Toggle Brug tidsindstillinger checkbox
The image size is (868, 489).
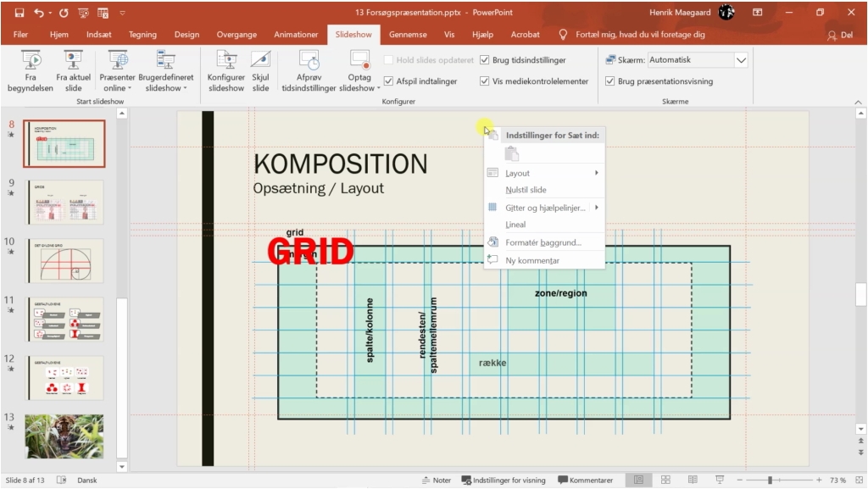pyautogui.click(x=484, y=59)
